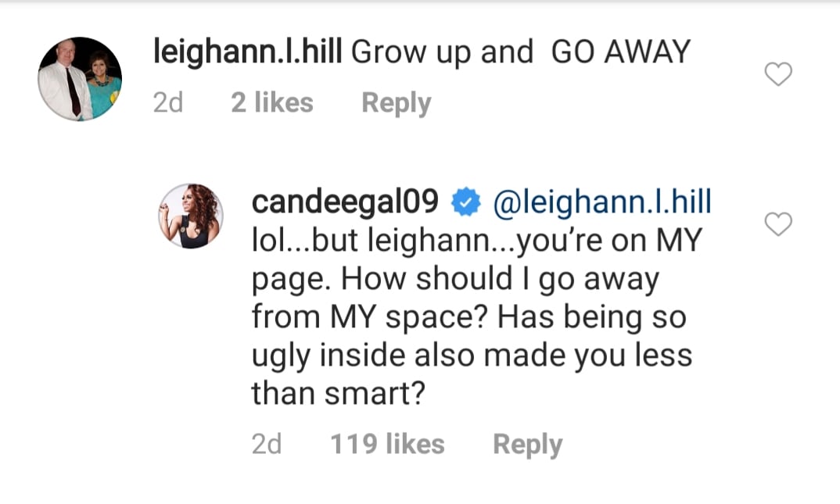Expand the 2 likes list on the first comment
The width and height of the screenshot is (840, 504).
[272, 102]
